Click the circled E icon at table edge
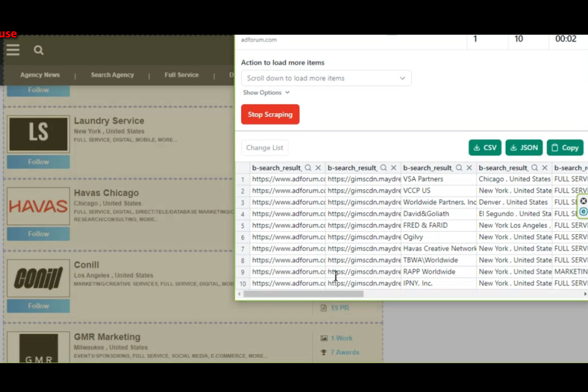The height and width of the screenshot is (392, 588). (584, 212)
